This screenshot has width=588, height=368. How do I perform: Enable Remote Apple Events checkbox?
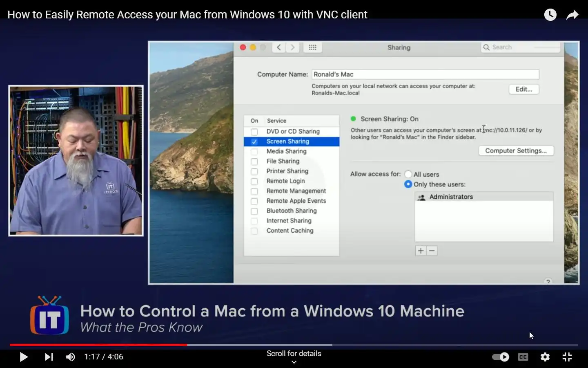254,201
